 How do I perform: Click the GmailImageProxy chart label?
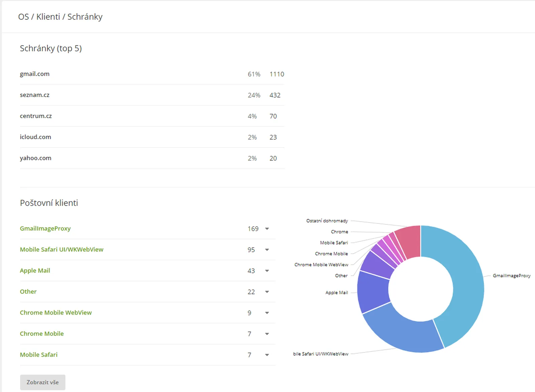pyautogui.click(x=511, y=276)
